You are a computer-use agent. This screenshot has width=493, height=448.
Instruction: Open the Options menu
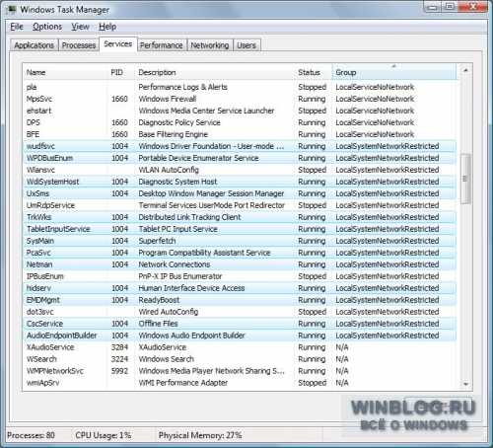(47, 27)
